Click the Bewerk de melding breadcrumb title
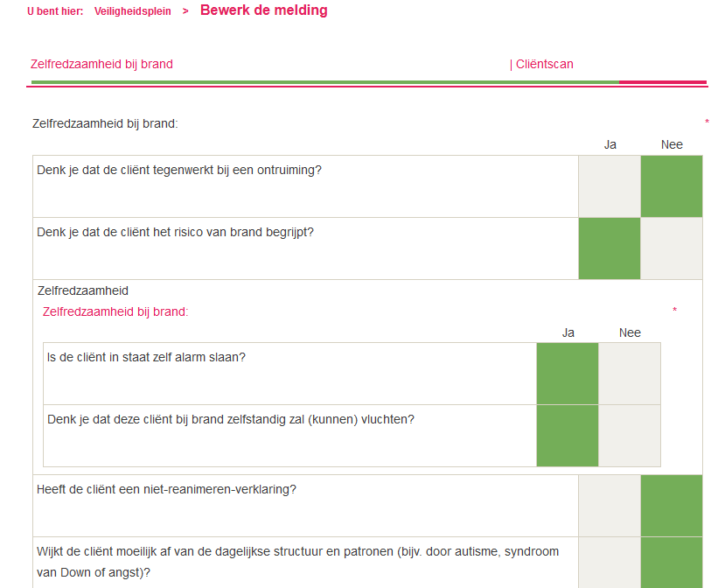 click(264, 10)
